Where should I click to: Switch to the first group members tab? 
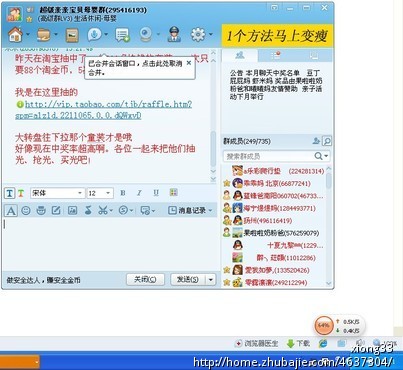pos(240,55)
